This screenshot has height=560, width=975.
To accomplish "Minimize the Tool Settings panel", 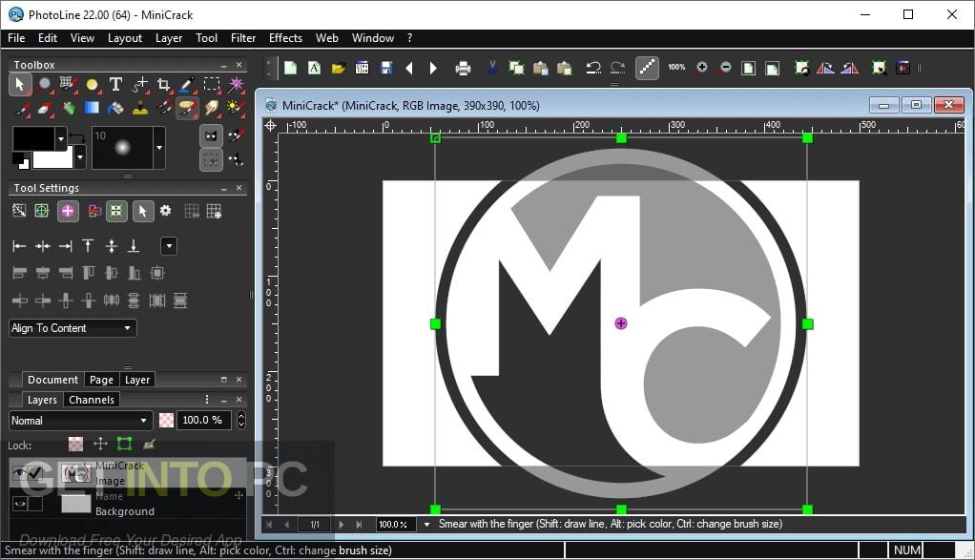I will tap(224, 188).
